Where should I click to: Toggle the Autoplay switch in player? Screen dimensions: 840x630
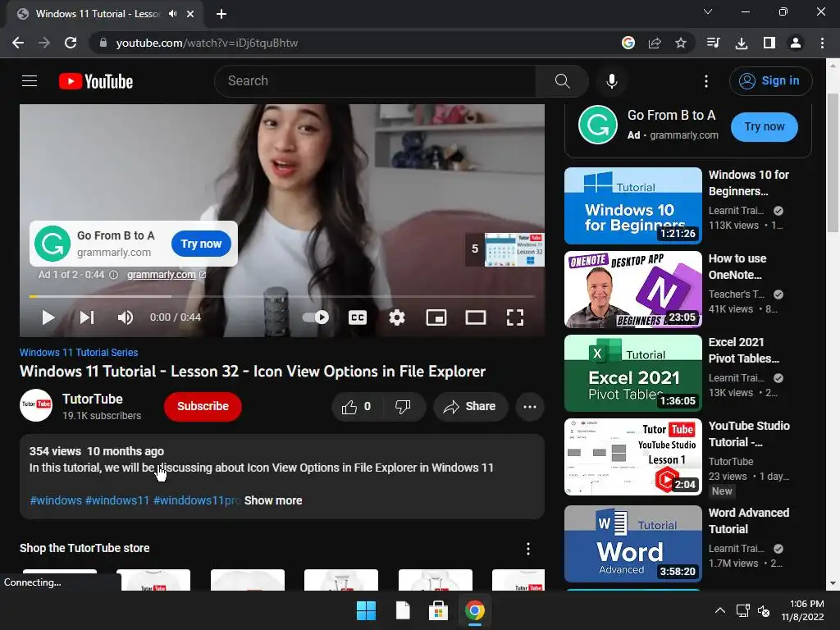316,317
